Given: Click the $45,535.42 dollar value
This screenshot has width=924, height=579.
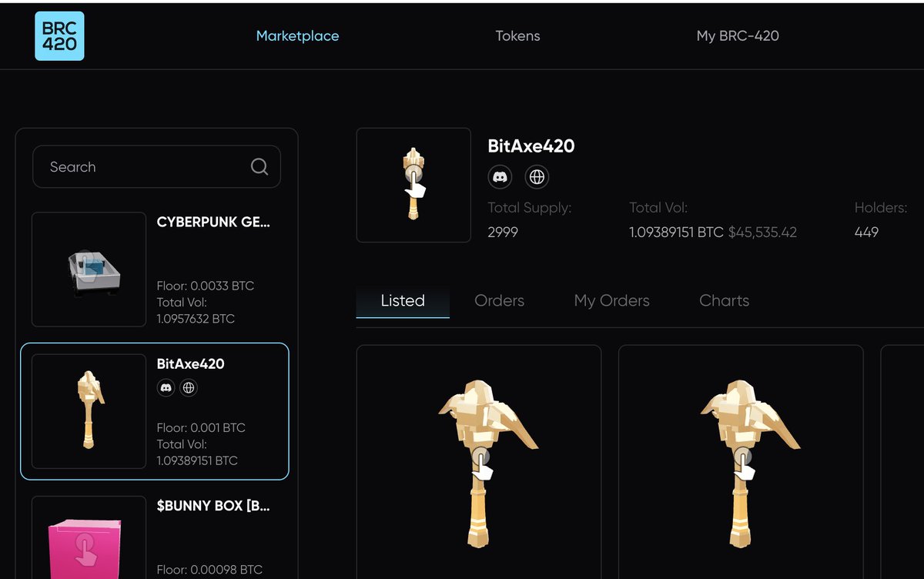Looking at the screenshot, I should coord(762,232).
